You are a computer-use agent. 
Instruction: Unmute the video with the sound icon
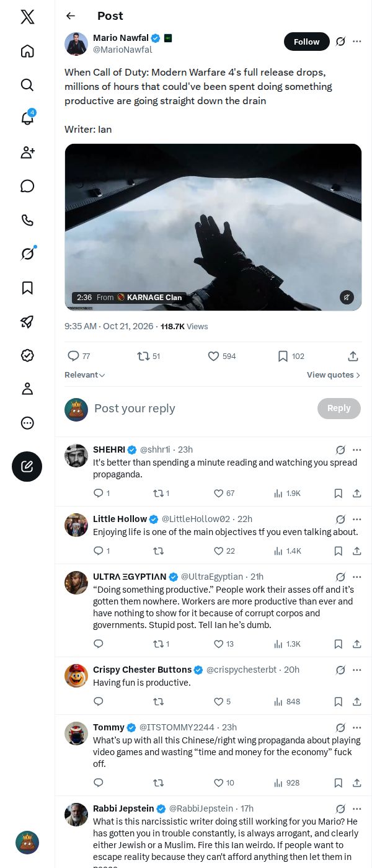(347, 298)
